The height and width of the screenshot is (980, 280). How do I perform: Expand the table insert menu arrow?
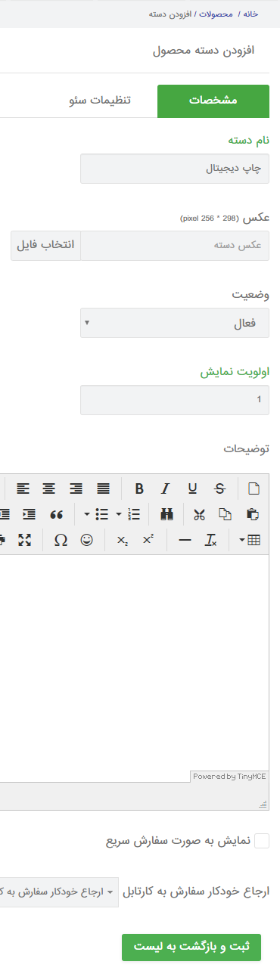(x=242, y=540)
